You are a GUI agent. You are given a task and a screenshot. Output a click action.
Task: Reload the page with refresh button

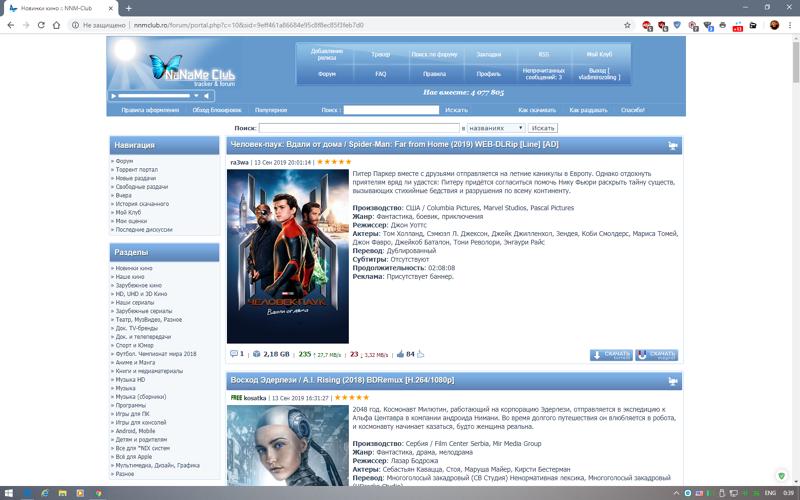(x=41, y=25)
